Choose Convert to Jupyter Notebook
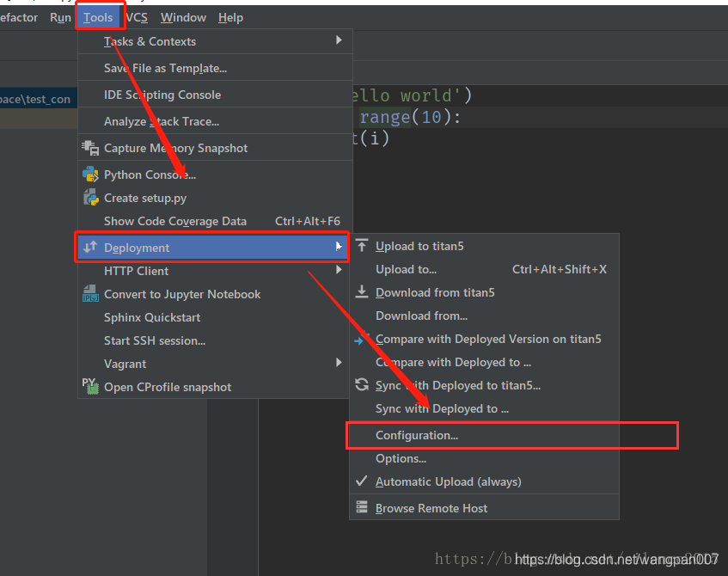 [x=213, y=294]
